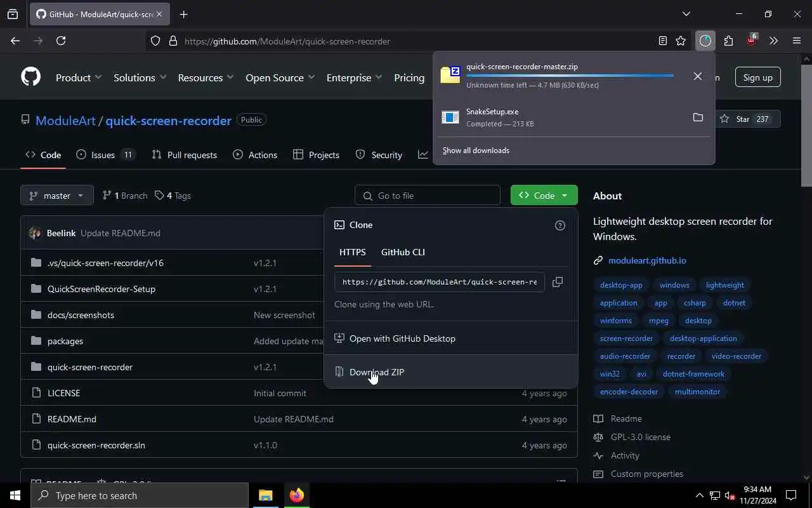The image size is (812, 508).
Task: Click the Go to file search field
Action: pos(428,196)
